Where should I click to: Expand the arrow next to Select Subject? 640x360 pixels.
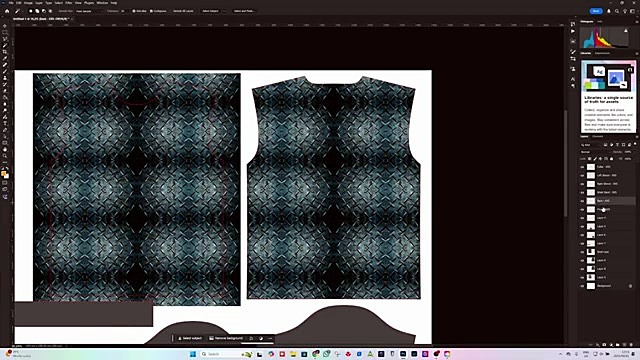tap(224, 11)
